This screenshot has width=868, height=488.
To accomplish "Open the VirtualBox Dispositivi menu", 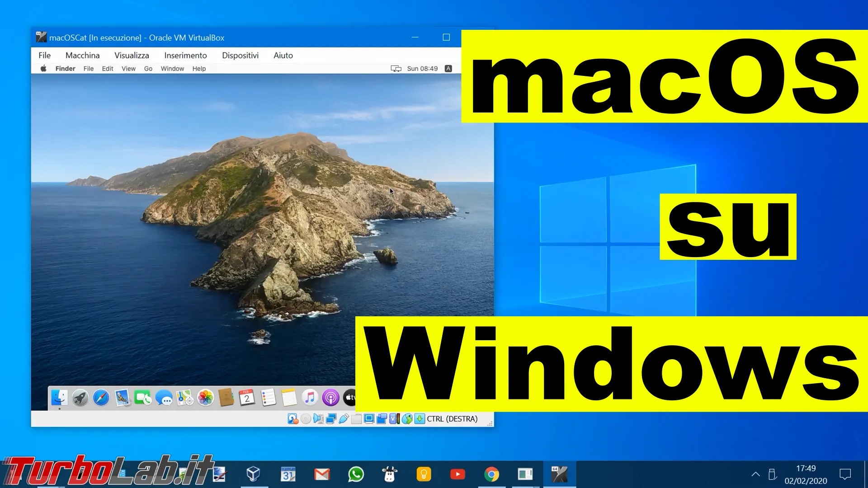I will point(240,55).
